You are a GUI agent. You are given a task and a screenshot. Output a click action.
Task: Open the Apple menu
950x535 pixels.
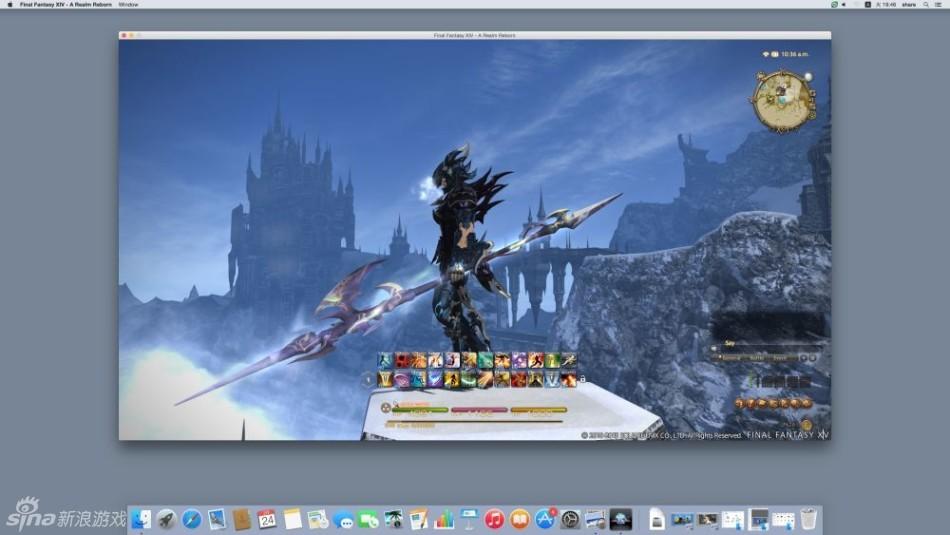tap(10, 4)
